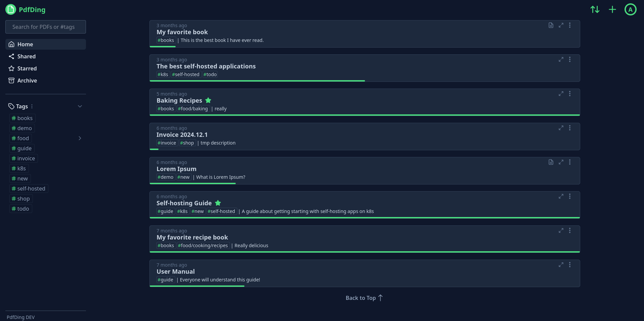Collapse the Tags section chevron
The height and width of the screenshot is (321, 644).
(x=80, y=106)
